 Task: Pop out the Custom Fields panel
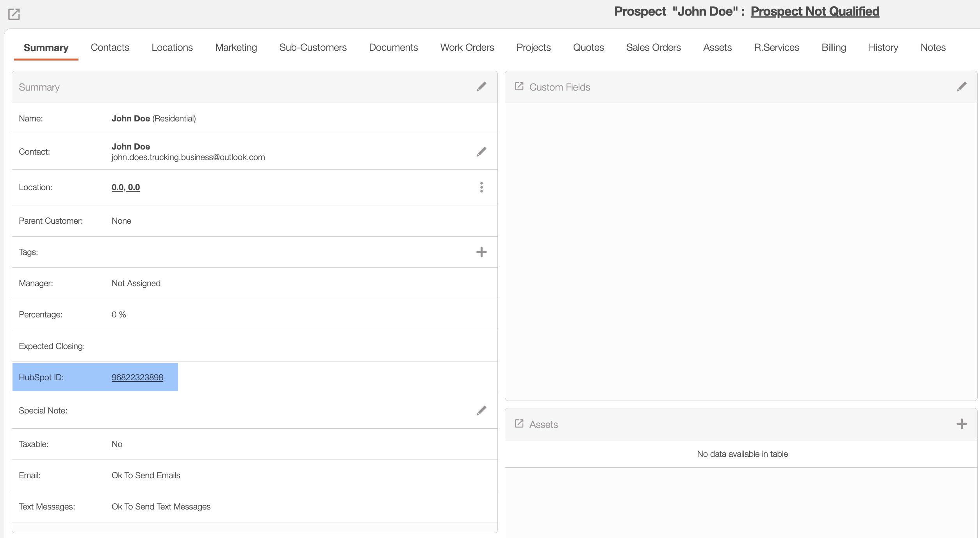coord(519,86)
